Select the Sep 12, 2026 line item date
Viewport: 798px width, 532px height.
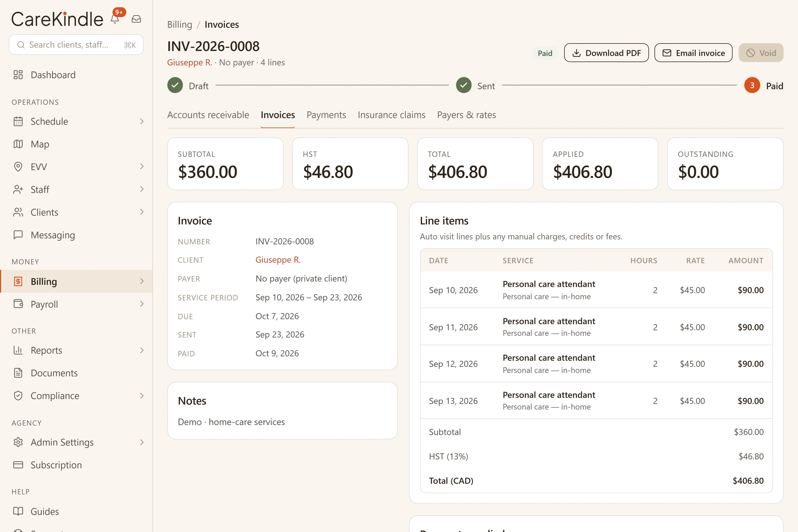click(453, 364)
